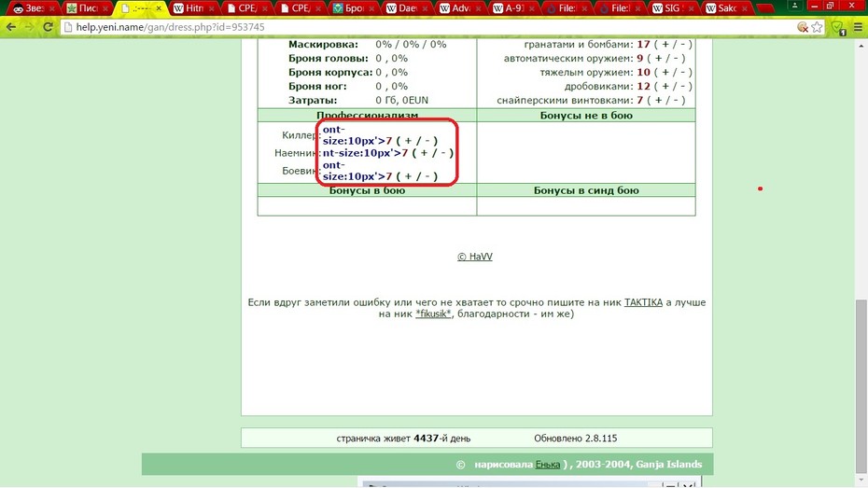The height and width of the screenshot is (488, 868).
Task: Decrease Наемник professionalism with minus
Action: [443, 153]
